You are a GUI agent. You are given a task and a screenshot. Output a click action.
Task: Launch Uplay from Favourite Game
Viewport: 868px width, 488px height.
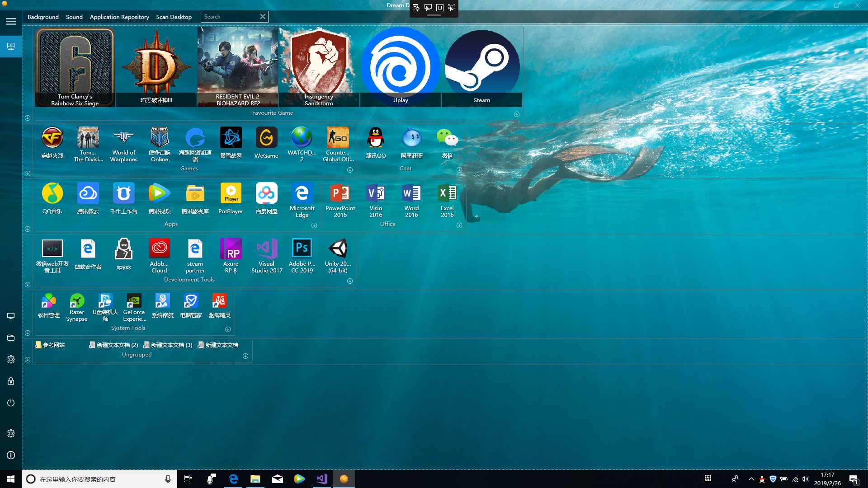pos(400,67)
